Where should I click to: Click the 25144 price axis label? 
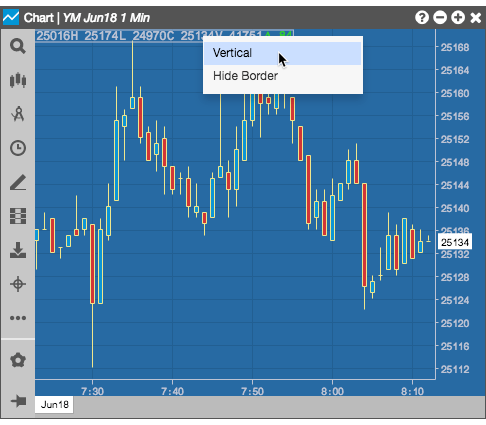coord(455,185)
